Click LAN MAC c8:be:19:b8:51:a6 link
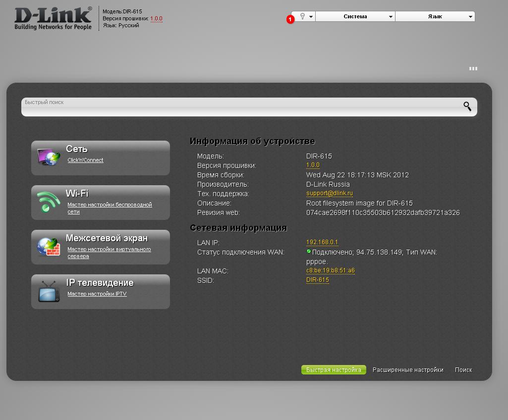This screenshot has width=508, height=420. (x=330, y=270)
